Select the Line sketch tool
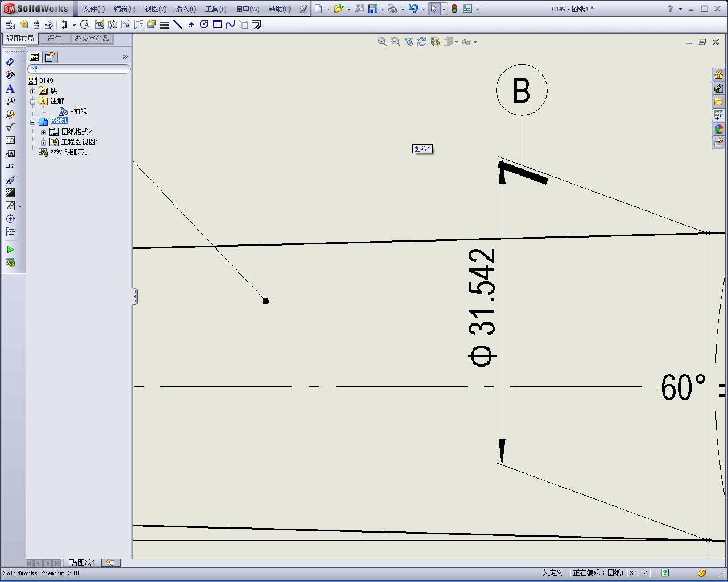The width and height of the screenshot is (728, 582). tap(178, 24)
